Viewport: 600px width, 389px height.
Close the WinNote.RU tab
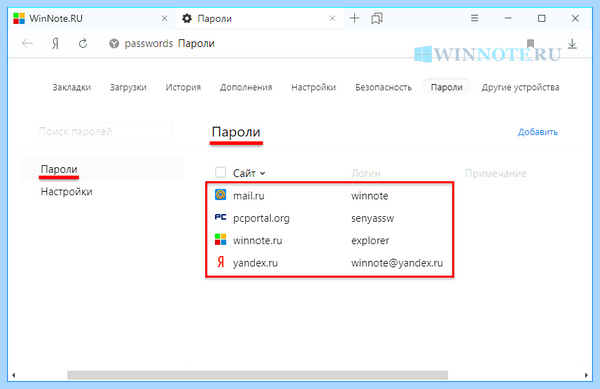(x=165, y=18)
